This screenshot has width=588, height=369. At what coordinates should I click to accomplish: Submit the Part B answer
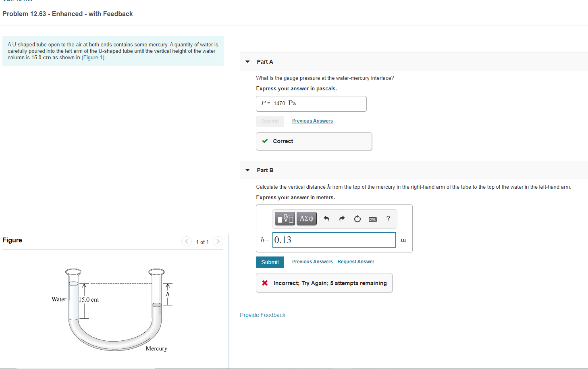pos(270,262)
